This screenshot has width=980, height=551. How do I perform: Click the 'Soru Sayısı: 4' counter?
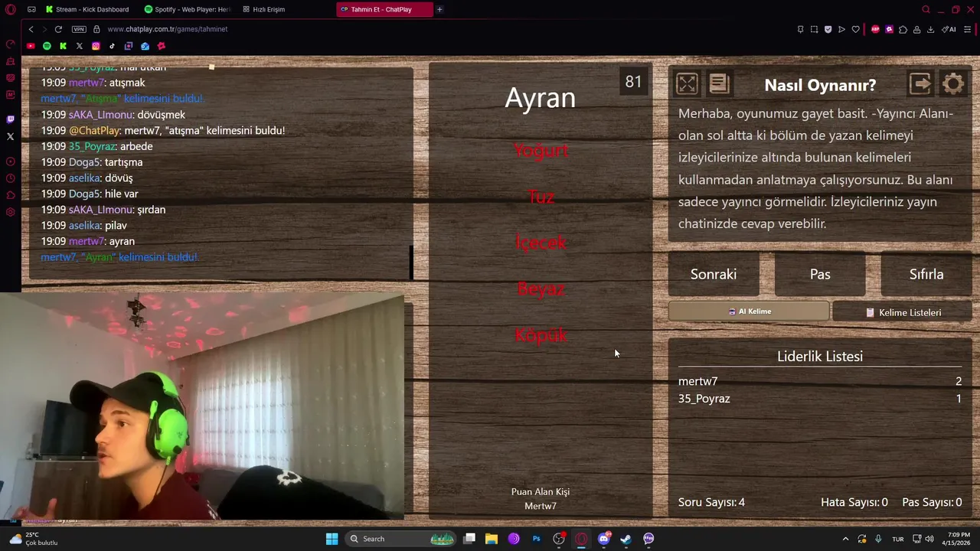[x=711, y=502]
